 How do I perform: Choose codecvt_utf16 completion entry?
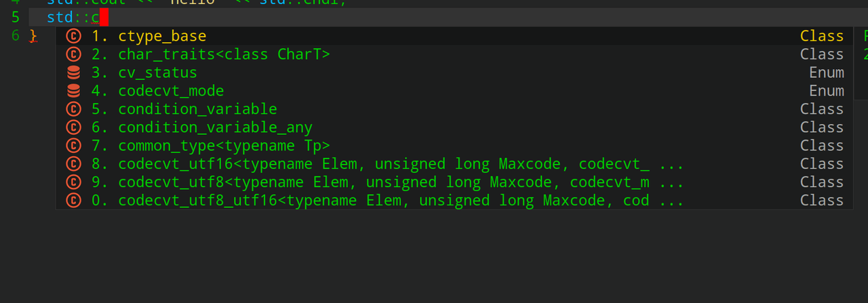tap(454, 164)
